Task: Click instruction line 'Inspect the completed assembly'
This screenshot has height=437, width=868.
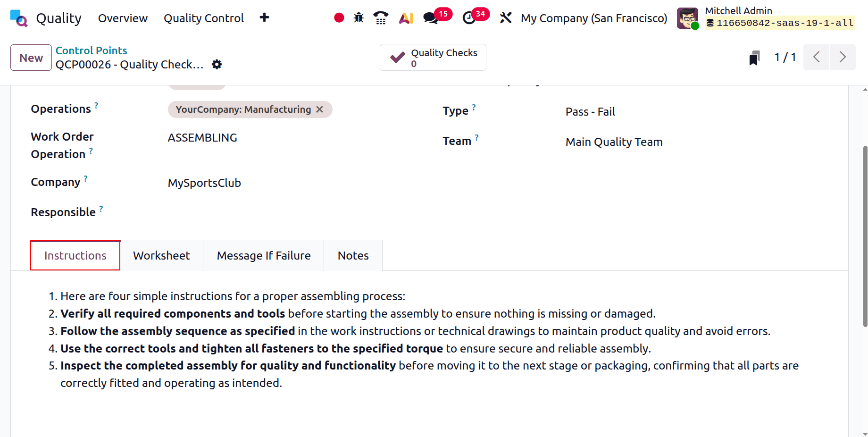Action: pos(228,366)
